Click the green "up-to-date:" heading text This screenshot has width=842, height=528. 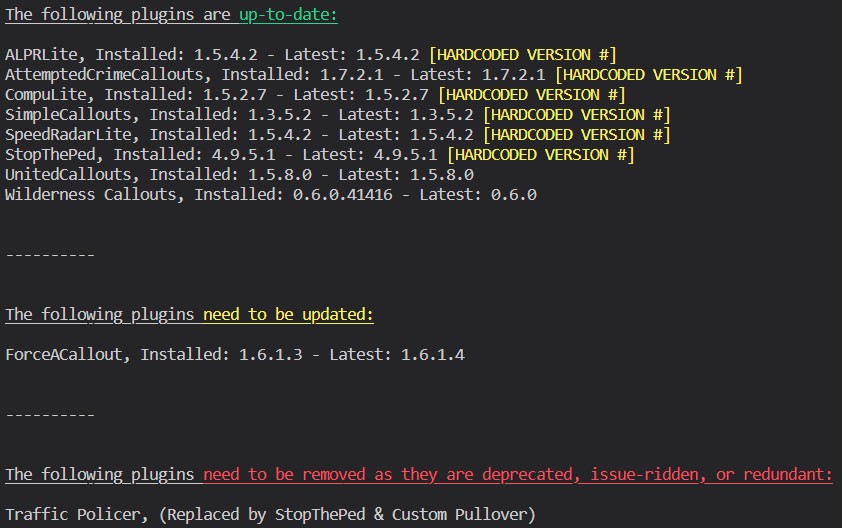click(x=288, y=15)
